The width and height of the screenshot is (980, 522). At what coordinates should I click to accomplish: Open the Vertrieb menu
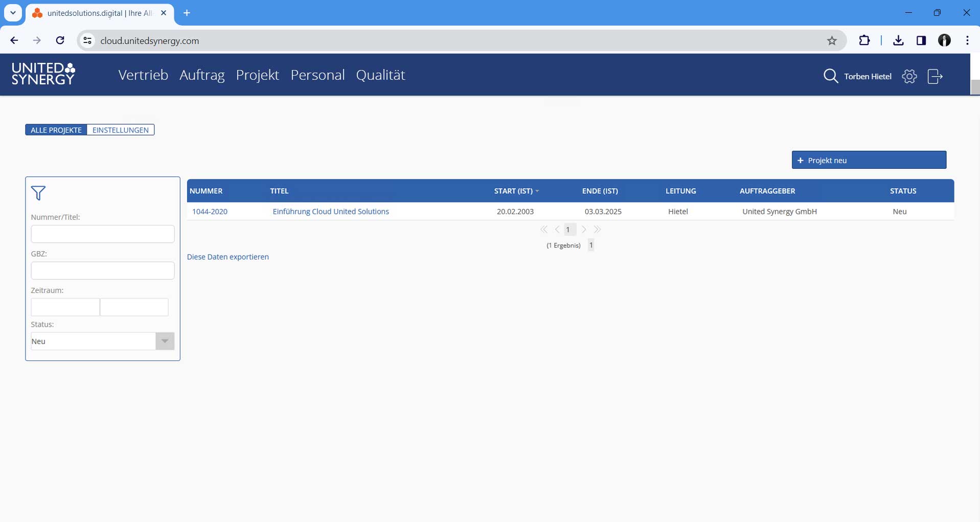pyautogui.click(x=143, y=75)
